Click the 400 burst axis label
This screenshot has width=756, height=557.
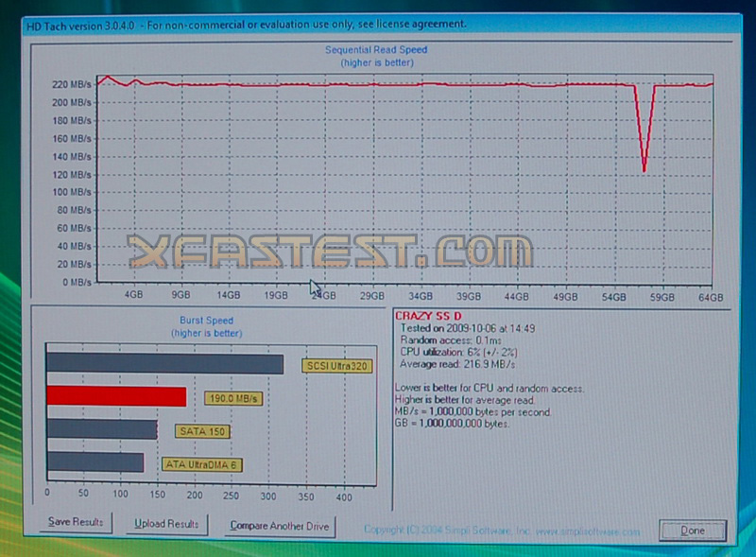click(344, 497)
